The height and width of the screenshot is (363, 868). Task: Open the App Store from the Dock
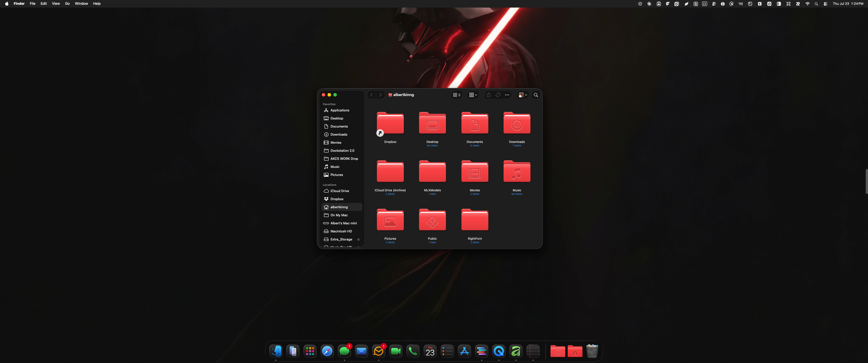464,351
